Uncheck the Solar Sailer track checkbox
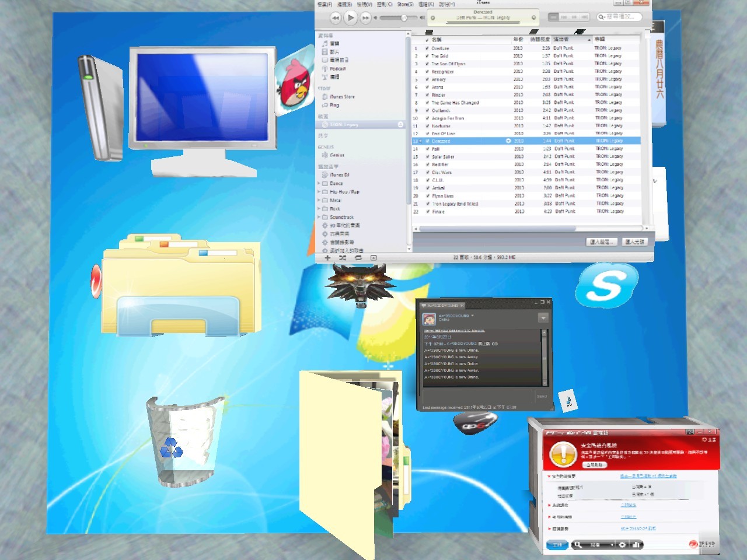 coord(428,157)
